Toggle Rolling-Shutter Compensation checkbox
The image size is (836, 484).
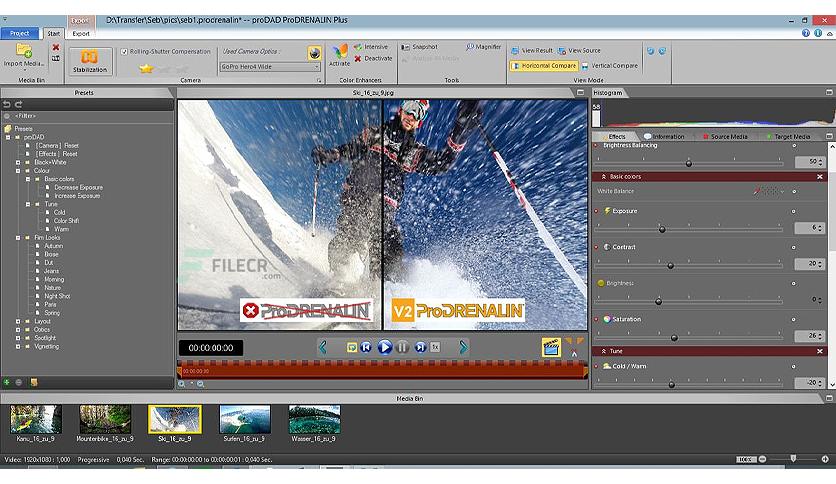click(124, 52)
